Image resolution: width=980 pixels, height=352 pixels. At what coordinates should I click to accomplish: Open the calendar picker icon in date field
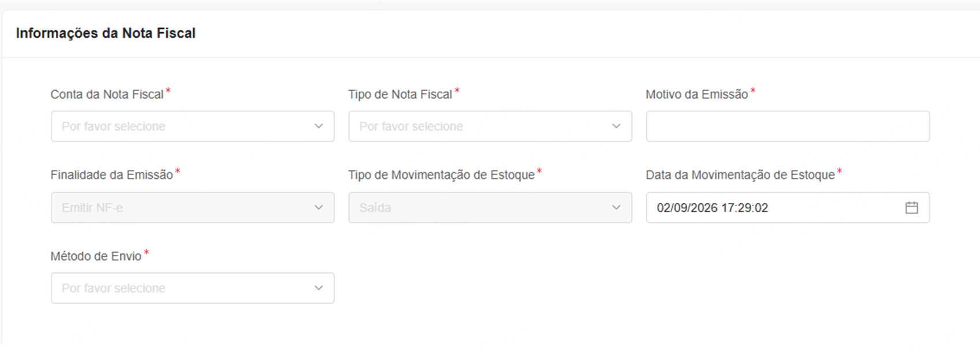(911, 208)
